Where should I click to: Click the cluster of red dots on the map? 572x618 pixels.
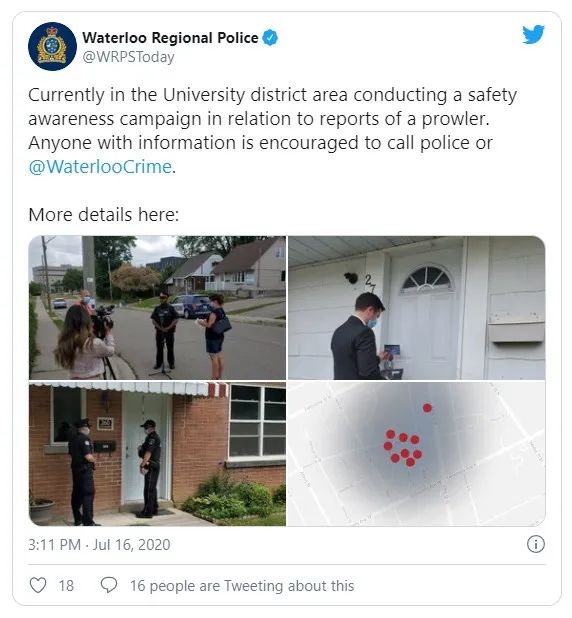(x=403, y=448)
